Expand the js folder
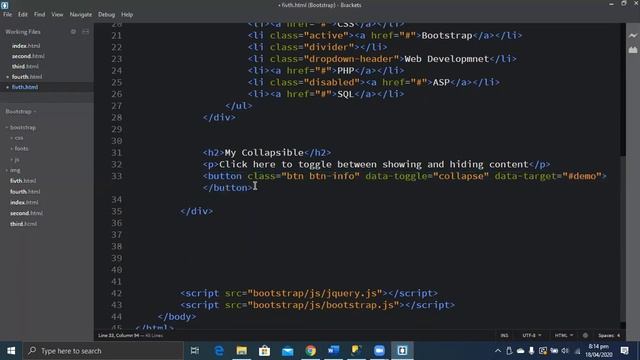 point(16,160)
